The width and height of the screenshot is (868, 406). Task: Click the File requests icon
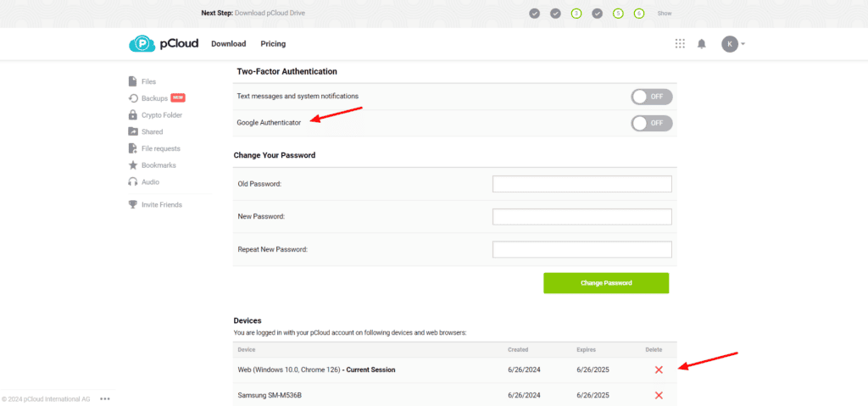133,148
